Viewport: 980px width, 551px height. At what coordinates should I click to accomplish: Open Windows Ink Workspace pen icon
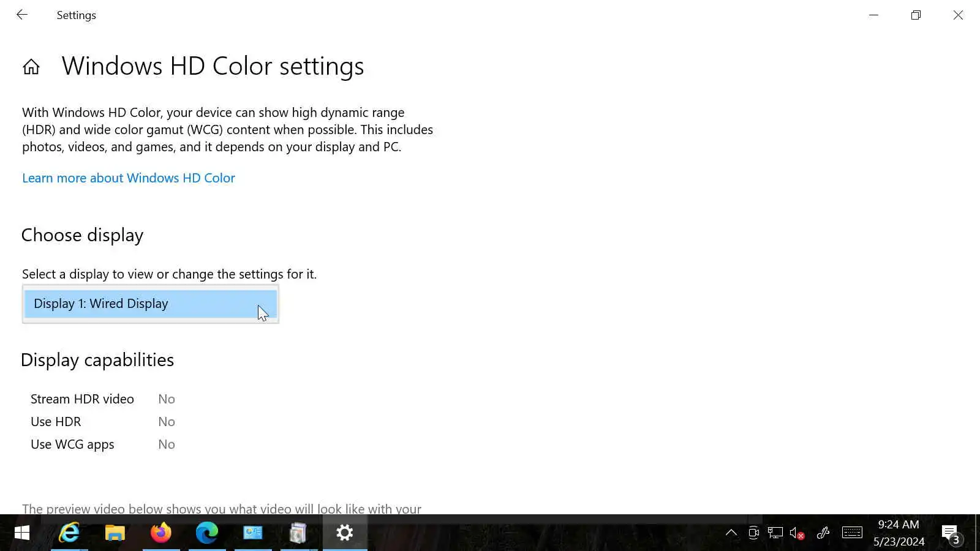823,533
